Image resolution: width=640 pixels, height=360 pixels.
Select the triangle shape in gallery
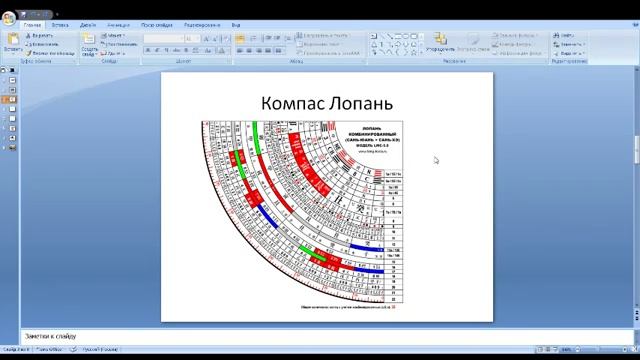(x=374, y=44)
